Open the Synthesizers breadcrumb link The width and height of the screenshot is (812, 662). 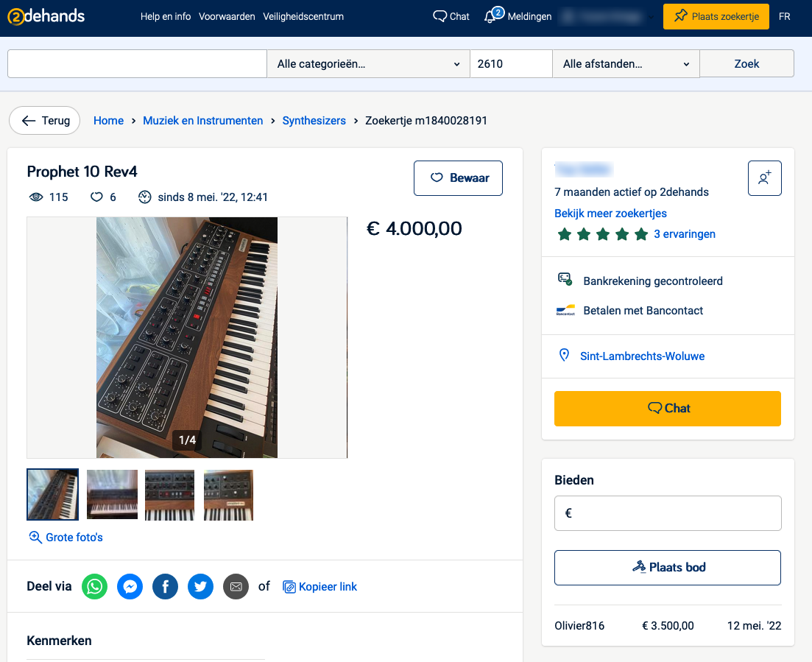[x=314, y=121]
